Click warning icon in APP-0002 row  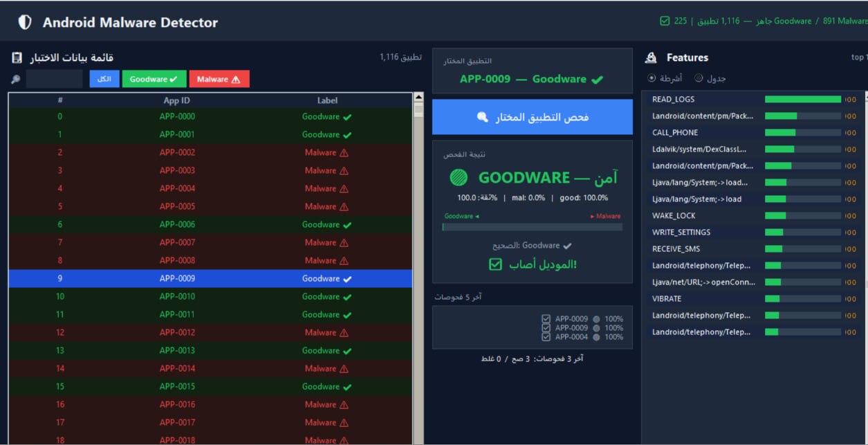click(x=344, y=153)
